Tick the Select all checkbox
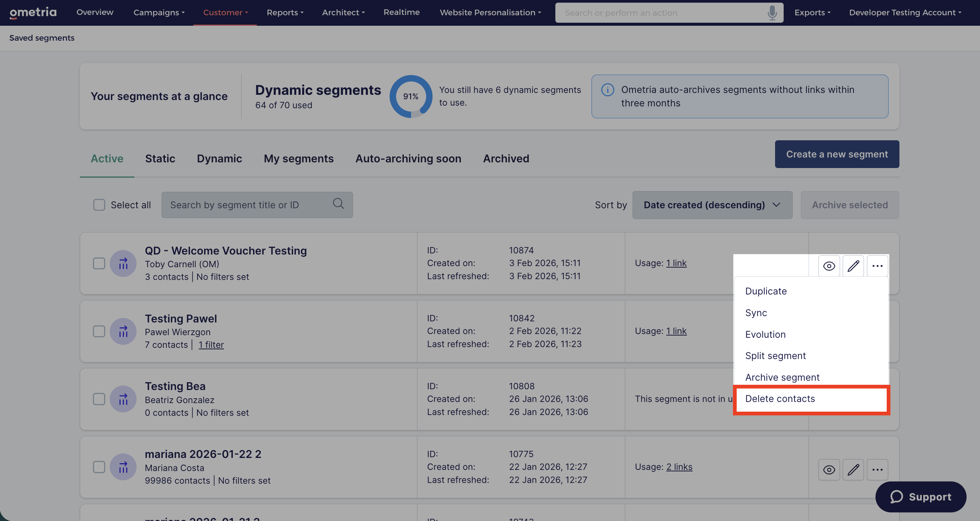The image size is (980, 521). [99, 205]
